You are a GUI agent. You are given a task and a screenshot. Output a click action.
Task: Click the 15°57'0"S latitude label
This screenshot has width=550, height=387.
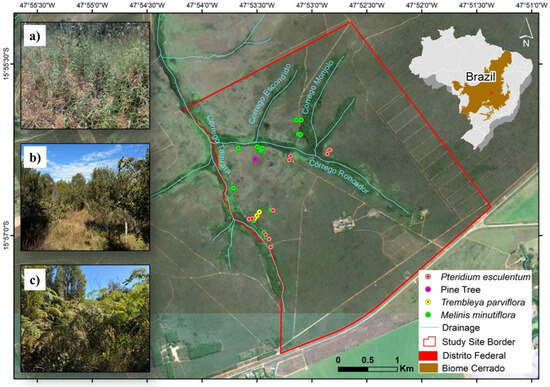(7, 235)
